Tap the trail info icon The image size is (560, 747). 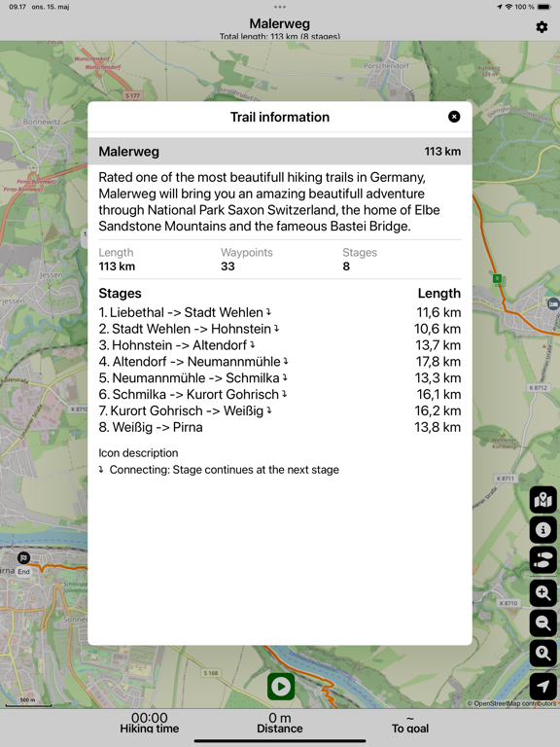(543, 530)
